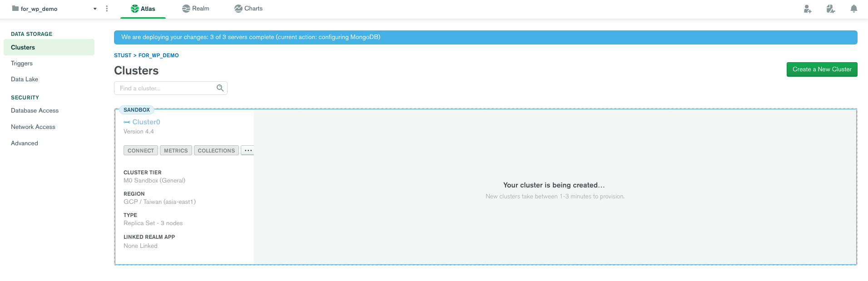Click the Cluster0 name link

(x=146, y=122)
